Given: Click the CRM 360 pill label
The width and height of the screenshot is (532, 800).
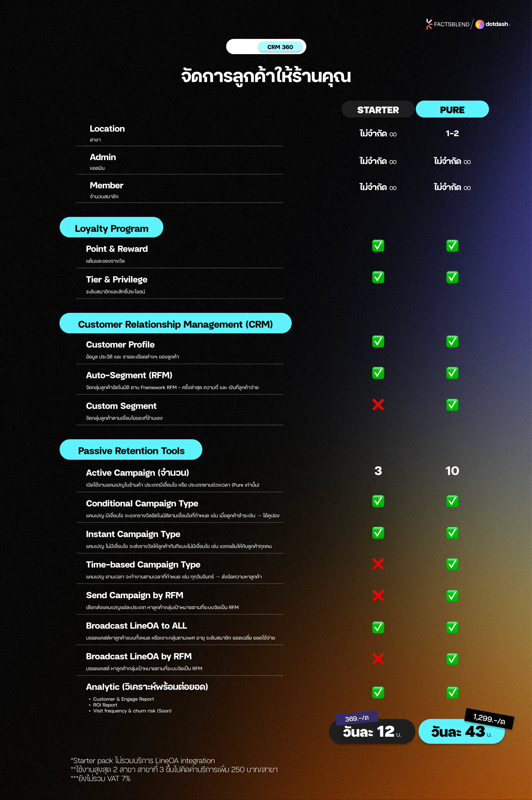Looking at the screenshot, I should tap(280, 47).
